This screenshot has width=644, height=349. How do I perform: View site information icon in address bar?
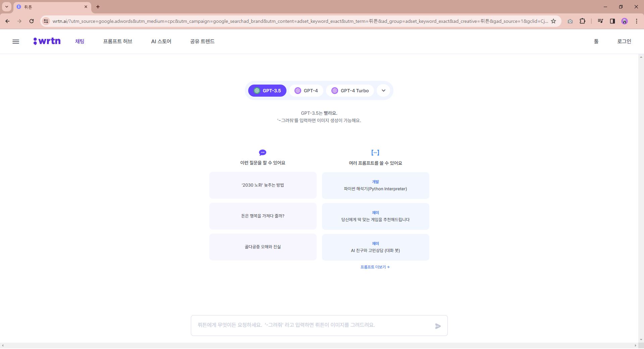pos(46,21)
